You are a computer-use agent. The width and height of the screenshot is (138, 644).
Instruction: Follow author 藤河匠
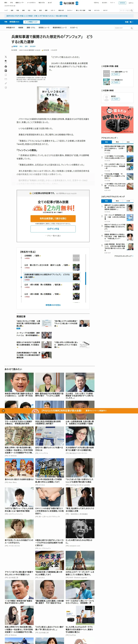pos(115,99)
